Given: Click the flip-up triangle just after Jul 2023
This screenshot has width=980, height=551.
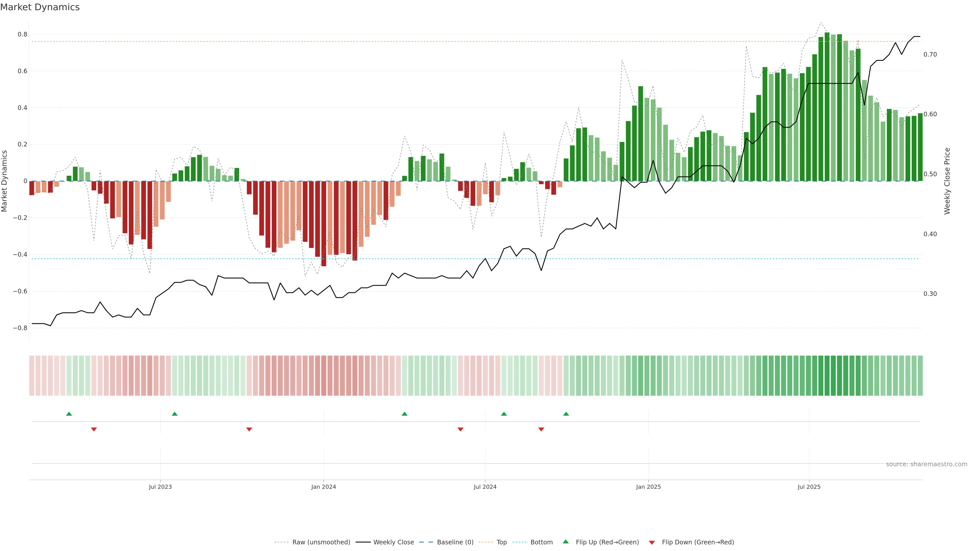Looking at the screenshot, I should click(x=175, y=414).
